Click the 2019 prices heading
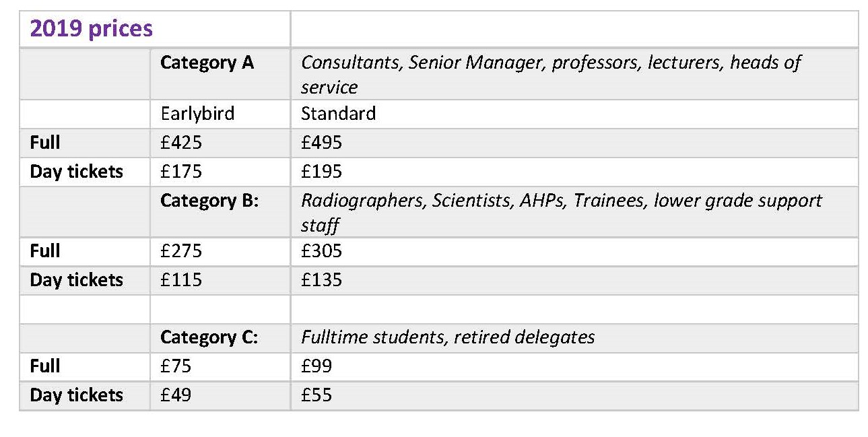 point(92,29)
